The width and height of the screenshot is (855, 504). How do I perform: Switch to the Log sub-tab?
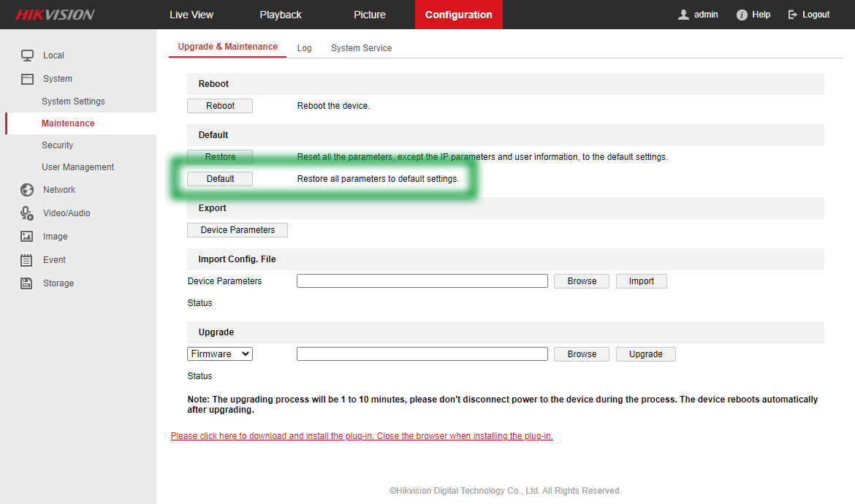[304, 48]
